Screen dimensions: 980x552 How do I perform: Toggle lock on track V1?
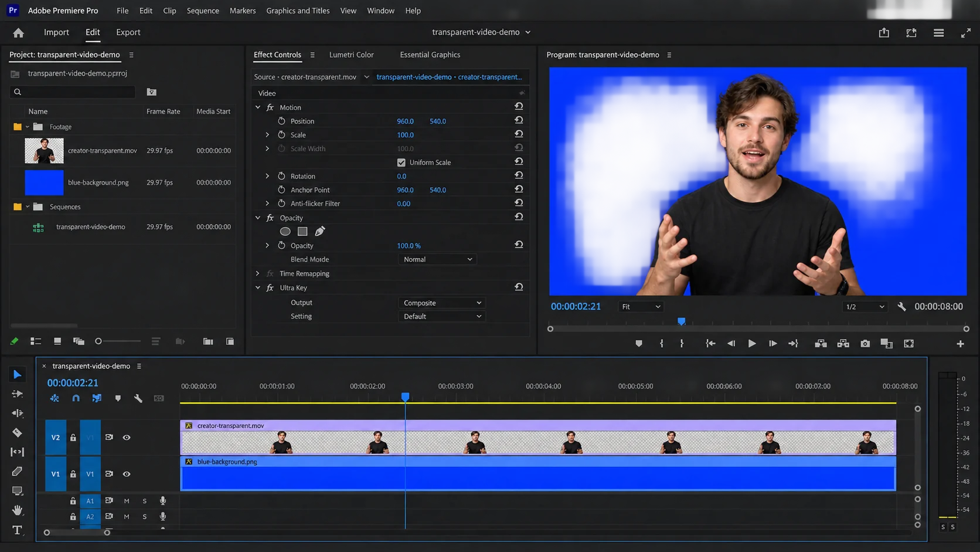[x=73, y=474]
